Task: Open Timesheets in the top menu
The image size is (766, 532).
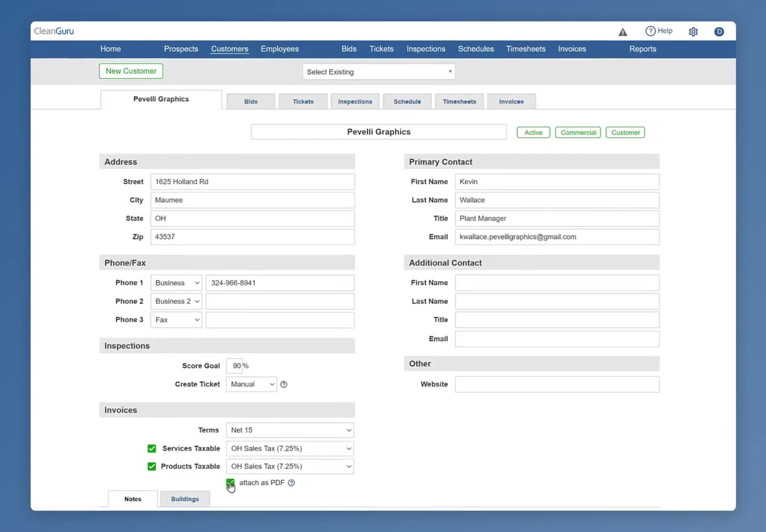Action: [526, 49]
